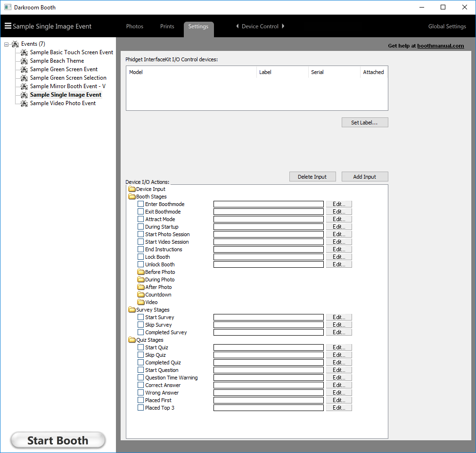Tick the Placed First checkbox

coord(140,400)
